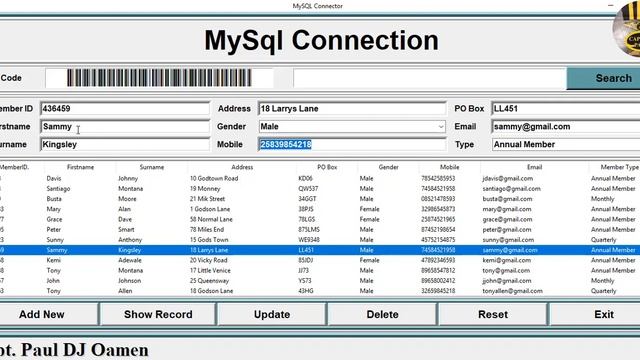Click the address cell 25 Queensway
The image size is (640, 360).
coord(209,280)
